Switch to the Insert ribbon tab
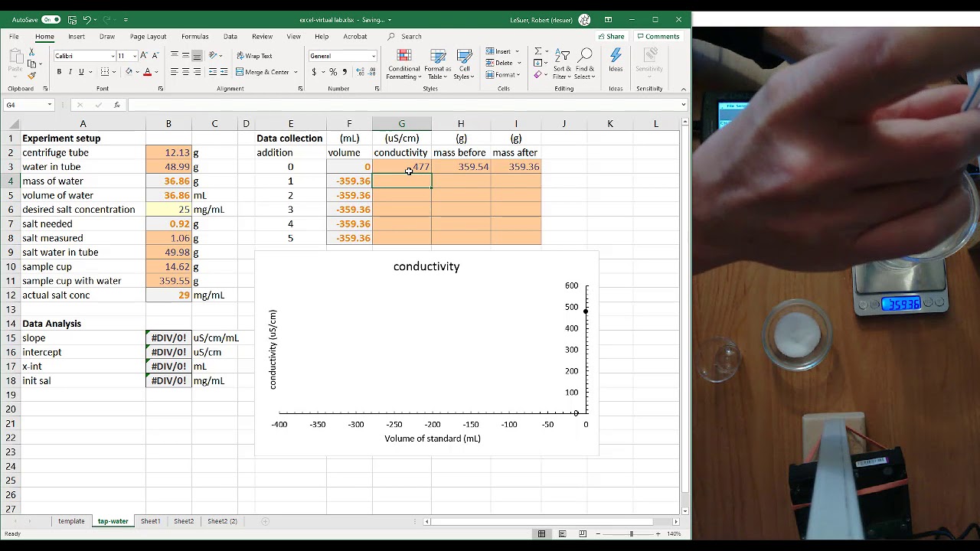 tap(76, 36)
